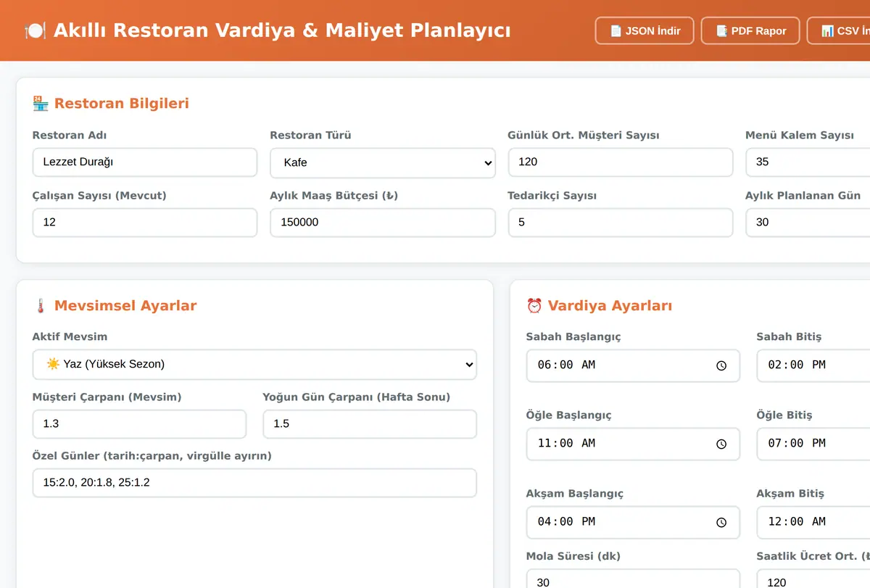This screenshot has height=588, width=870.
Task: Focus the Günlük Ort. Müşteri Sayısı field
Action: coord(621,162)
